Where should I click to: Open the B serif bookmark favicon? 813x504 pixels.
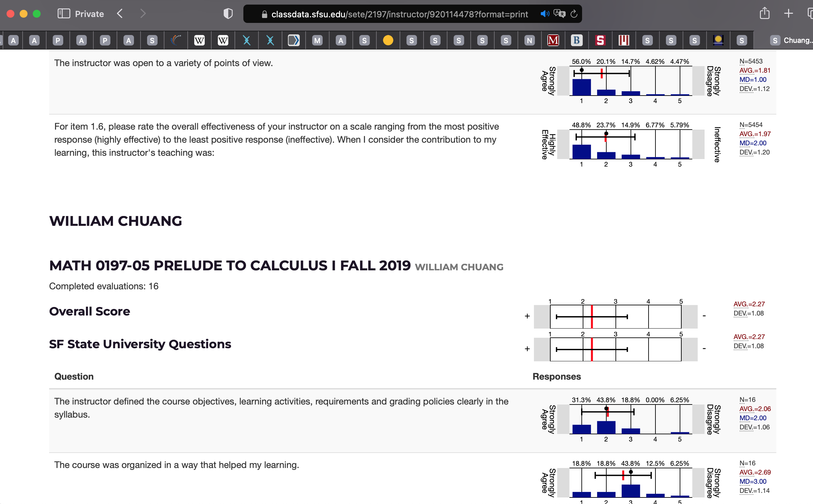click(x=577, y=40)
